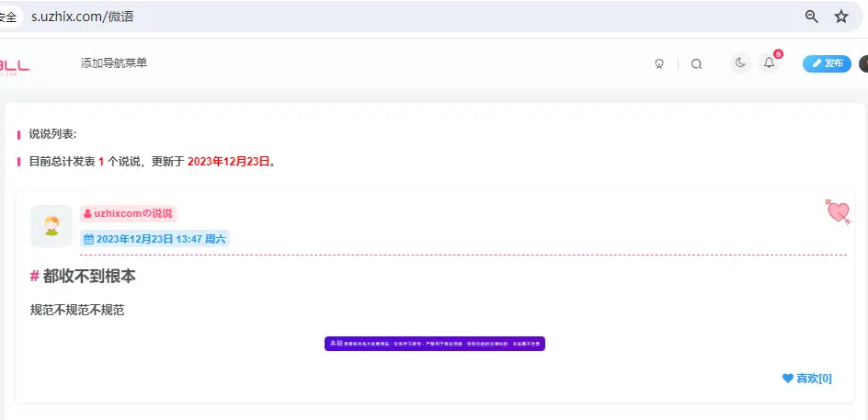Viewport: 868px width, 420px height.
Task: Click the pink heart arrow decoration icon
Action: (838, 211)
